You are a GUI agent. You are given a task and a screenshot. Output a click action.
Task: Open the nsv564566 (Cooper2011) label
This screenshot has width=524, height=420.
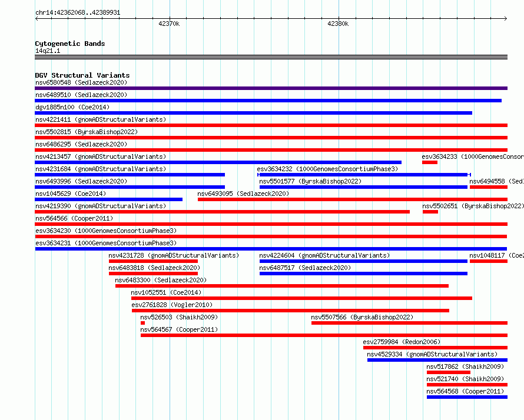coord(74,218)
